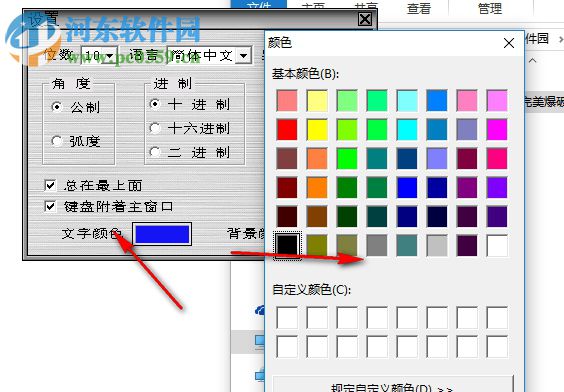Pick teal swatch in third row
This screenshot has height=392, width=564.
(x=377, y=159)
